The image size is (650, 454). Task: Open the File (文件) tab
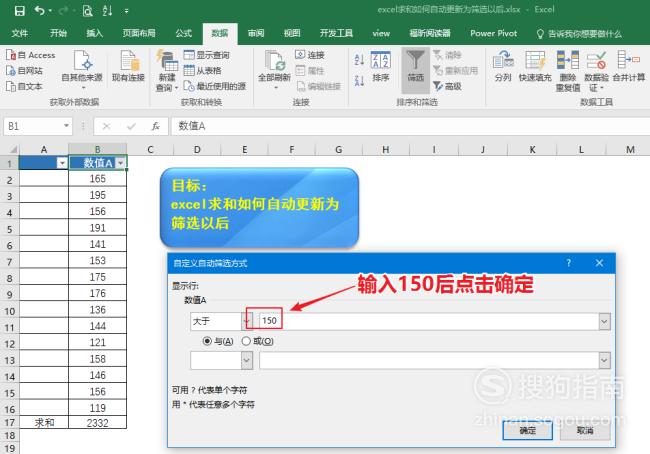(19, 33)
